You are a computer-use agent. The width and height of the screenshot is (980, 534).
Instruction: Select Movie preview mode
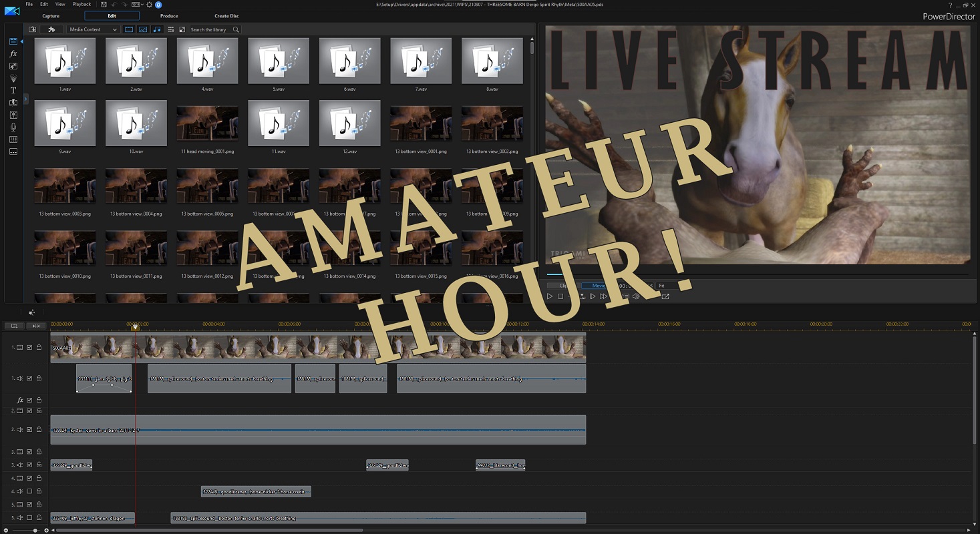coord(599,286)
